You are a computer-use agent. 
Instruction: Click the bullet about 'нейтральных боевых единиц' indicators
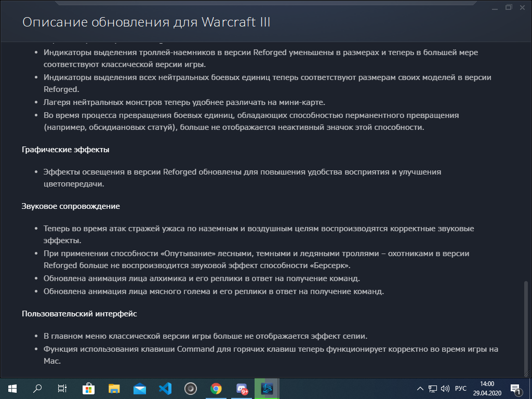tap(268, 84)
